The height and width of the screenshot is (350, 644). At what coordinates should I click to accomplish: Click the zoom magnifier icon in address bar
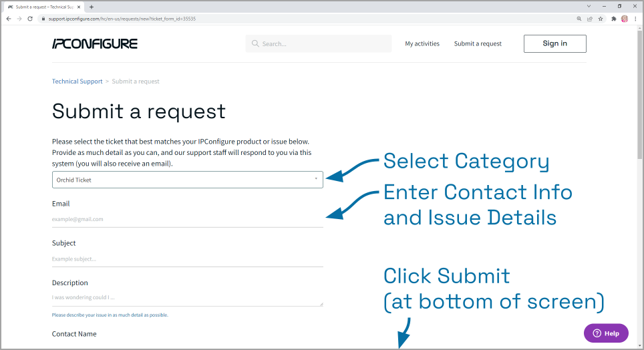pos(579,19)
